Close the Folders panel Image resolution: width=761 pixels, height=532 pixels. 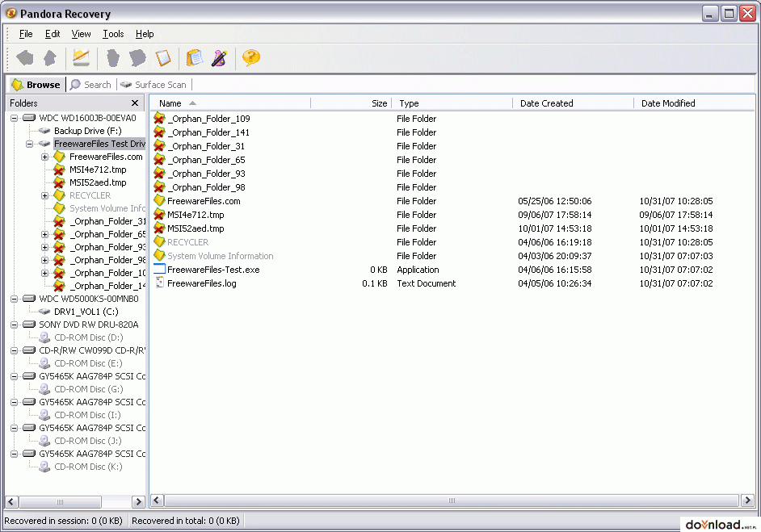(135, 103)
